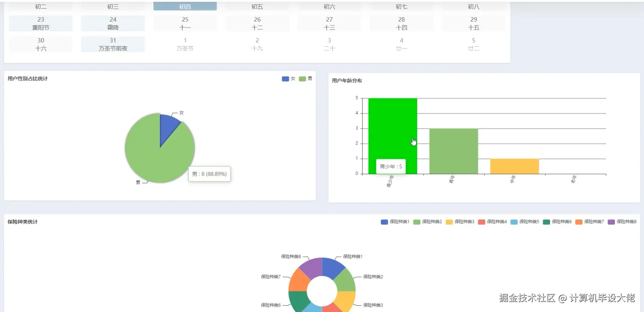This screenshot has width=644, height=312.
Task: Select the highlighted 初四 calendar cell
Action: tap(185, 6)
